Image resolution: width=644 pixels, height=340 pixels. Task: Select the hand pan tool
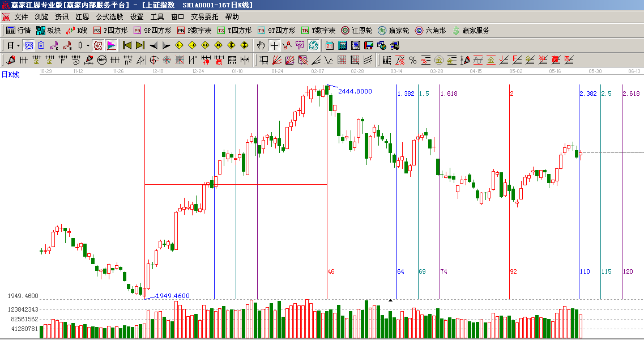point(261,45)
